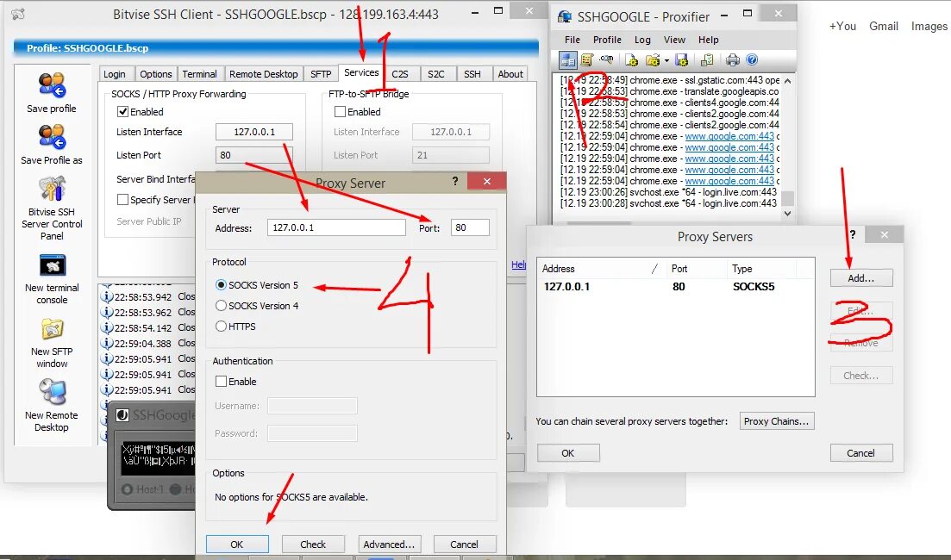Select HTTPS protocol radio button
This screenshot has width=951, height=560.
[221, 326]
